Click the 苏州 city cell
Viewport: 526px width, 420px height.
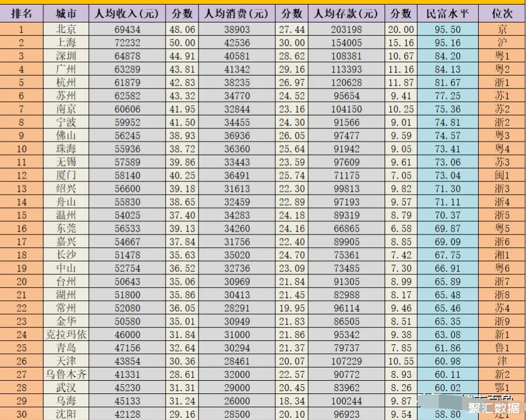(x=66, y=96)
